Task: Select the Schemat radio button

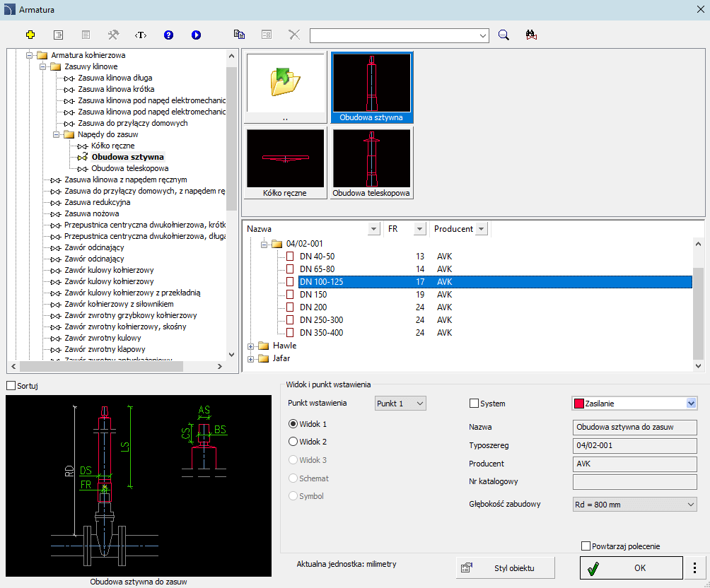Action: point(293,478)
